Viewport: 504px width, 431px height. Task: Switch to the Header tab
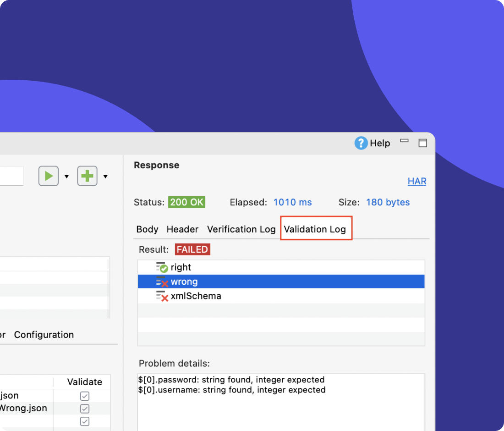point(182,229)
